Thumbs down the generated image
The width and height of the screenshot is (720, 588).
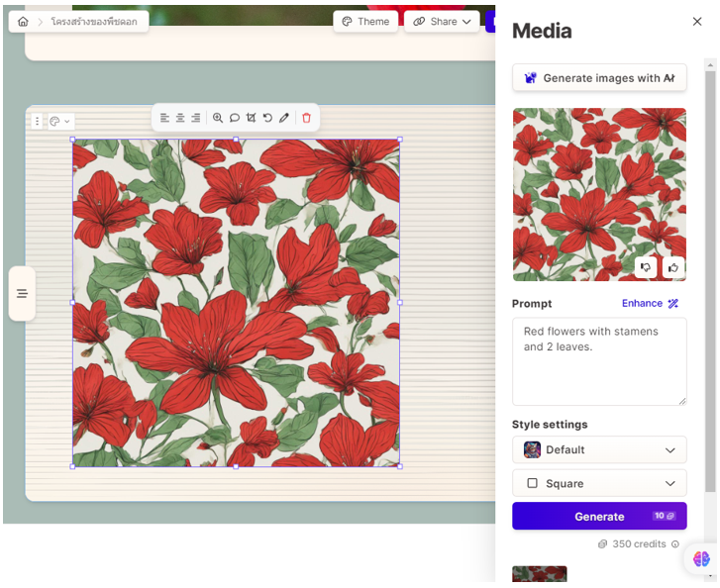[646, 266]
